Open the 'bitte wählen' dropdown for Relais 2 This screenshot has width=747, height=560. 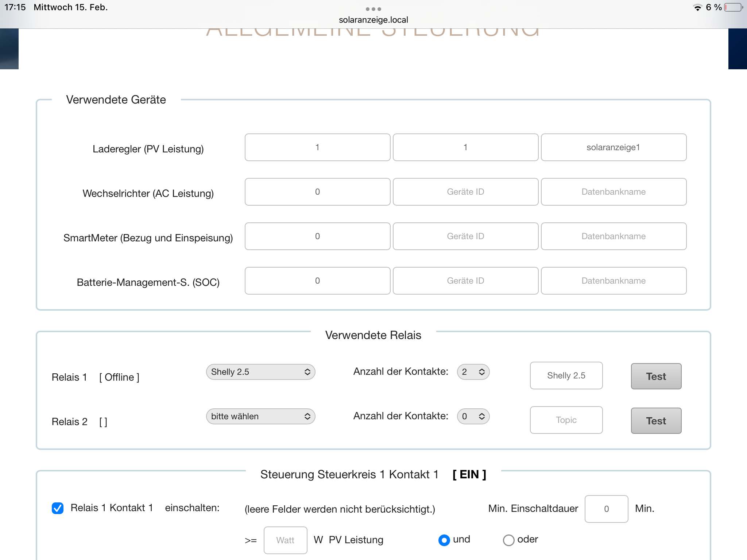(x=260, y=416)
